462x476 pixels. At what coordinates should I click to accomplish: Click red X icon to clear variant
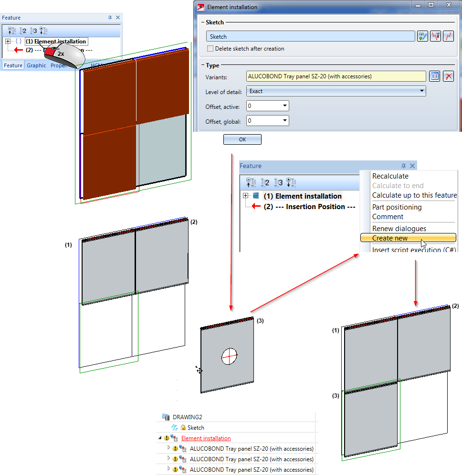pos(448,76)
